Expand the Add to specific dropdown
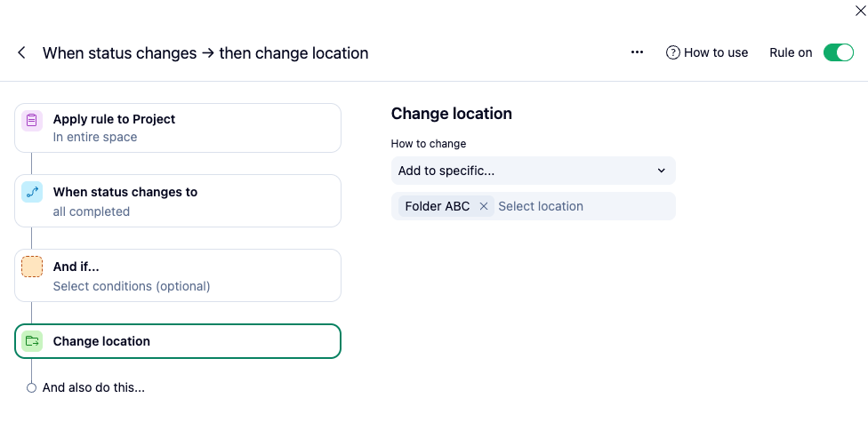The image size is (868, 446). click(x=532, y=171)
